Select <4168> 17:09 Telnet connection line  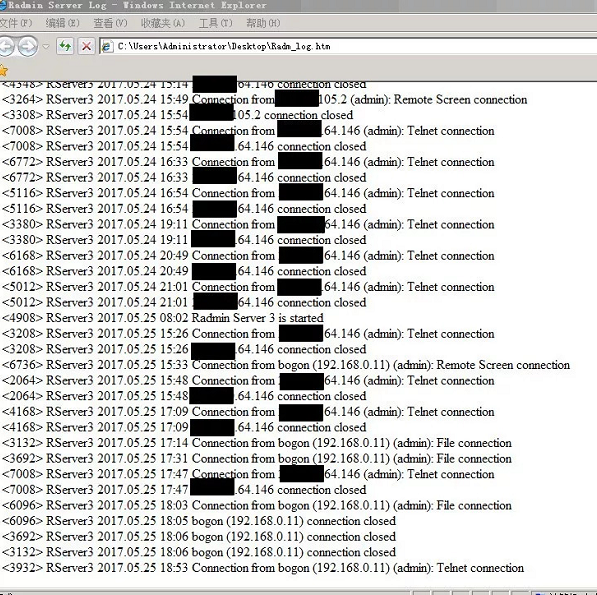[248, 412]
